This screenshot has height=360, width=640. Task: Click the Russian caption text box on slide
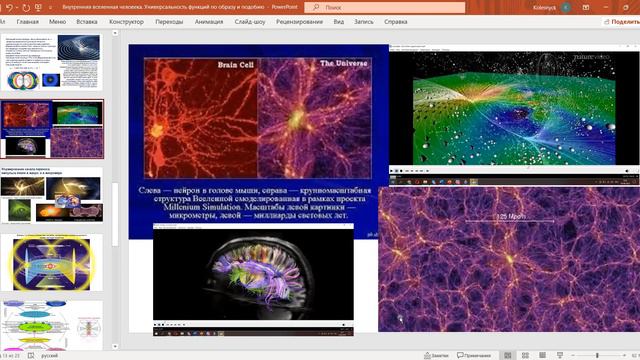(x=255, y=203)
